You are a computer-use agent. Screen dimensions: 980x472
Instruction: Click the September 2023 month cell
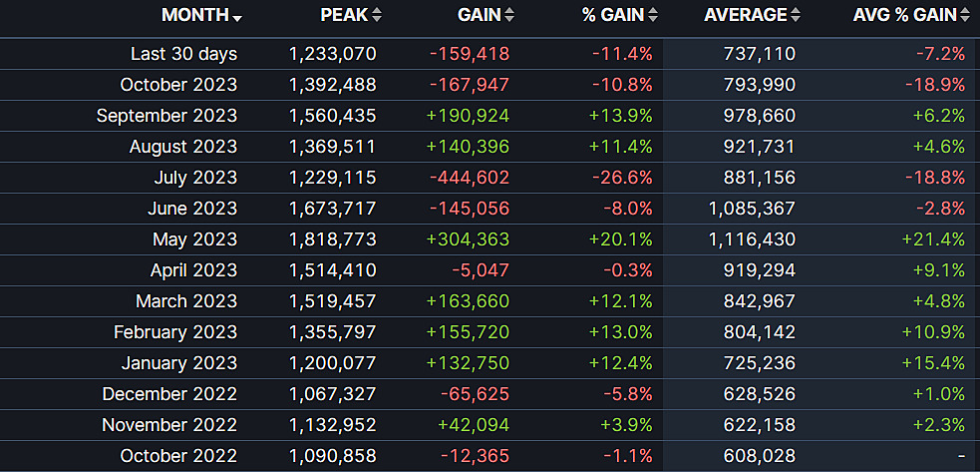(x=166, y=116)
